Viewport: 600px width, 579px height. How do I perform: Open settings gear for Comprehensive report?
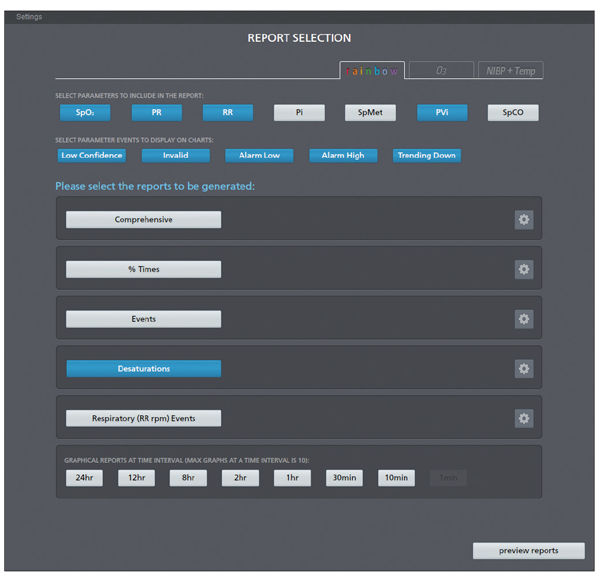point(524,220)
